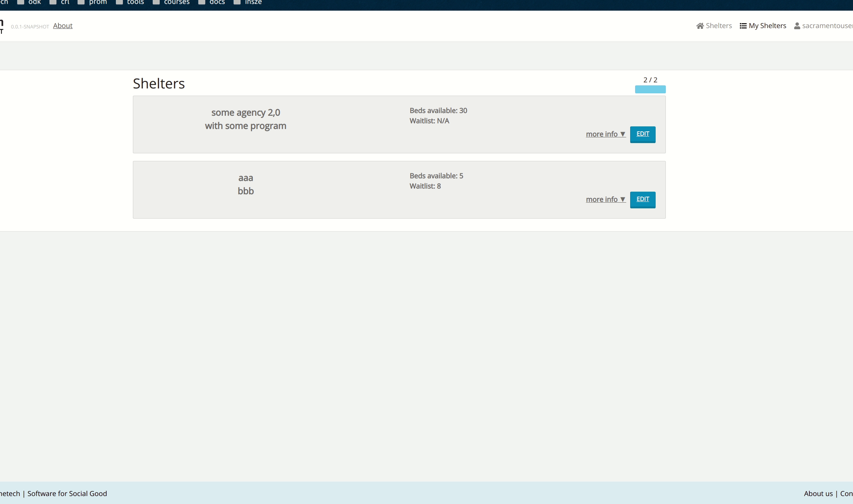Click the sacramentouser account icon
Image resolution: width=853 pixels, height=504 pixels.
point(796,26)
